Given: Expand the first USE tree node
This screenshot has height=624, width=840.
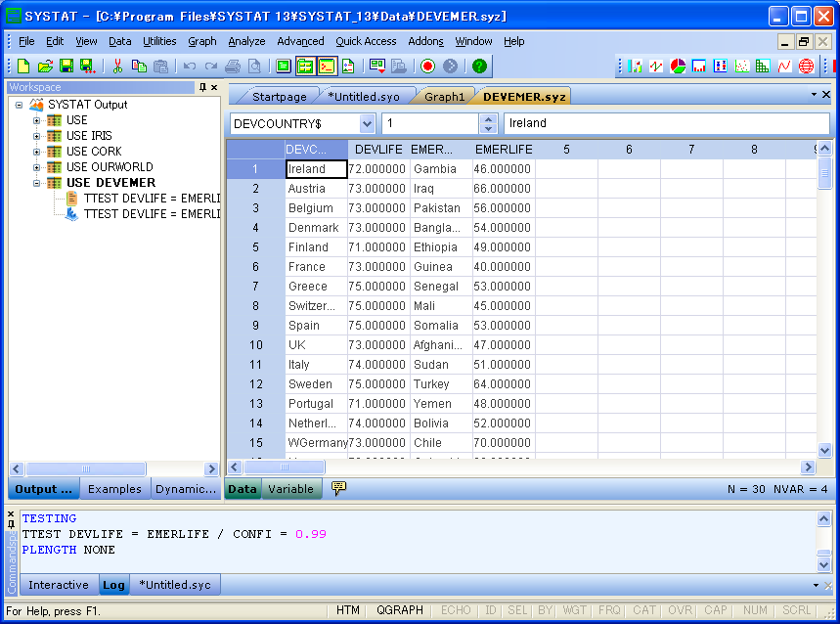Looking at the screenshot, I should click(36, 120).
